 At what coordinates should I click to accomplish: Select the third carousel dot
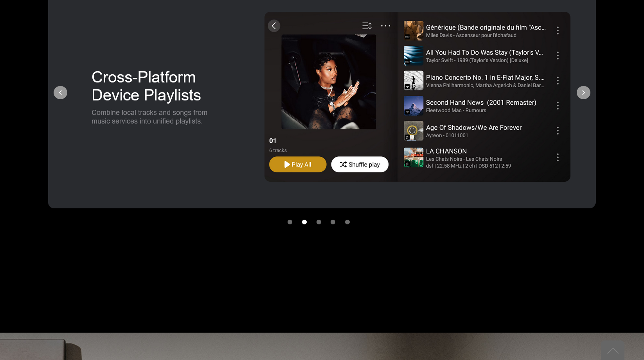tap(319, 222)
